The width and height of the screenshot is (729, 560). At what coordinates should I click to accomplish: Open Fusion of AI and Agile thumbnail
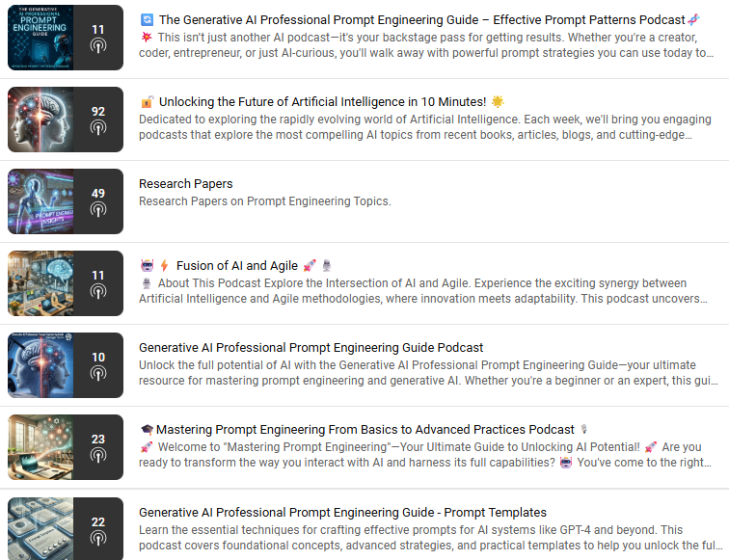[40, 283]
